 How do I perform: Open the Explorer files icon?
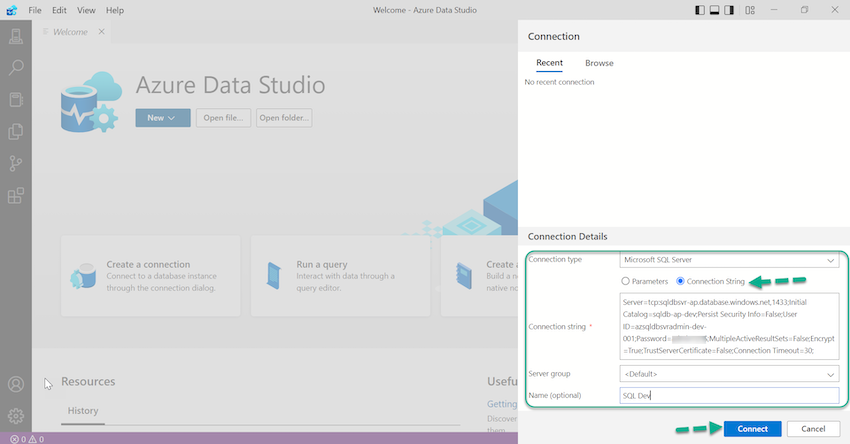[x=15, y=132]
